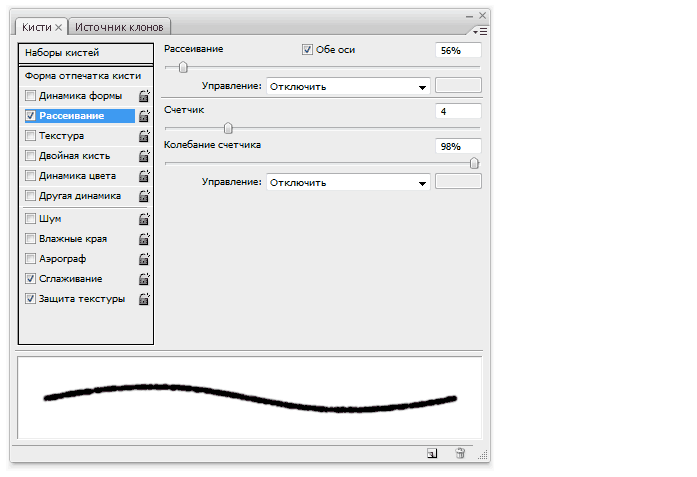Click the Счетчик slider handle
This screenshot has width=697, height=477.
tap(228, 127)
